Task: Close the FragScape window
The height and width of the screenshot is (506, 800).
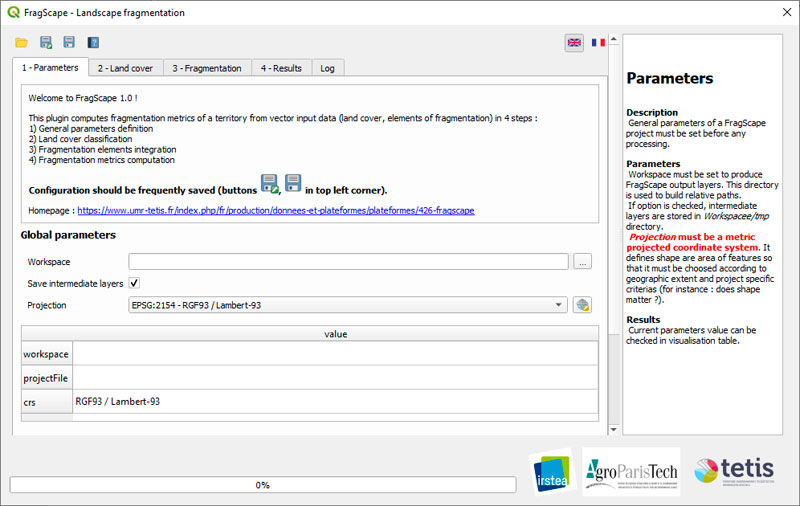Action: 787,12
